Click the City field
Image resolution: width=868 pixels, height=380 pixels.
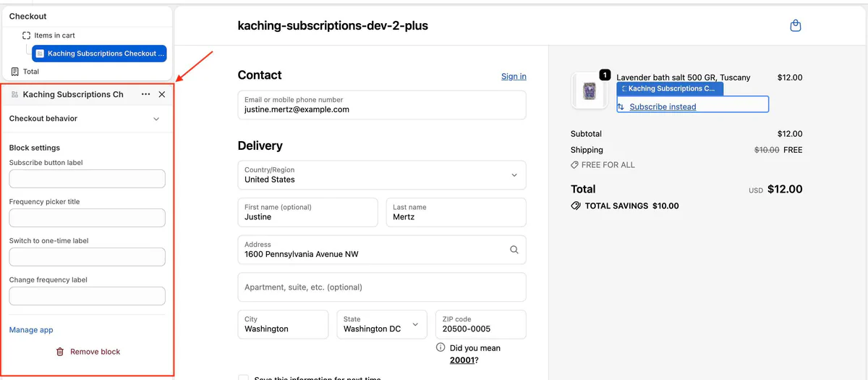[283, 324]
